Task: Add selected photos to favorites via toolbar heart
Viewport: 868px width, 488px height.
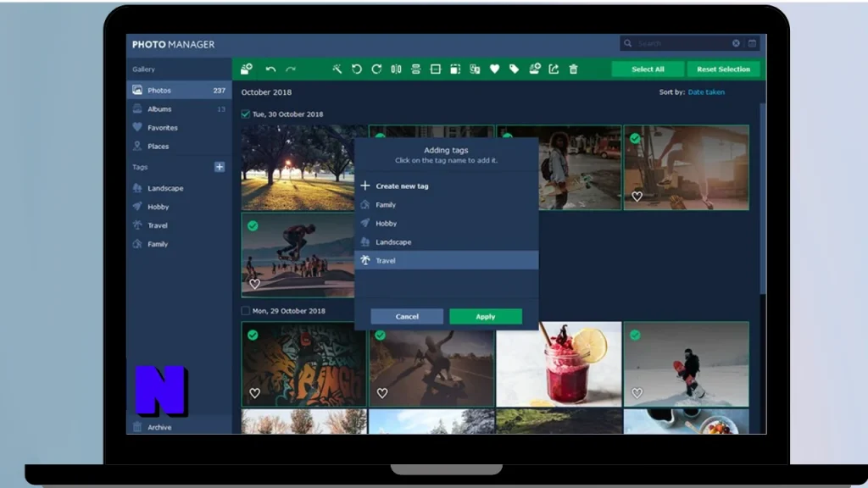Action: [x=494, y=69]
